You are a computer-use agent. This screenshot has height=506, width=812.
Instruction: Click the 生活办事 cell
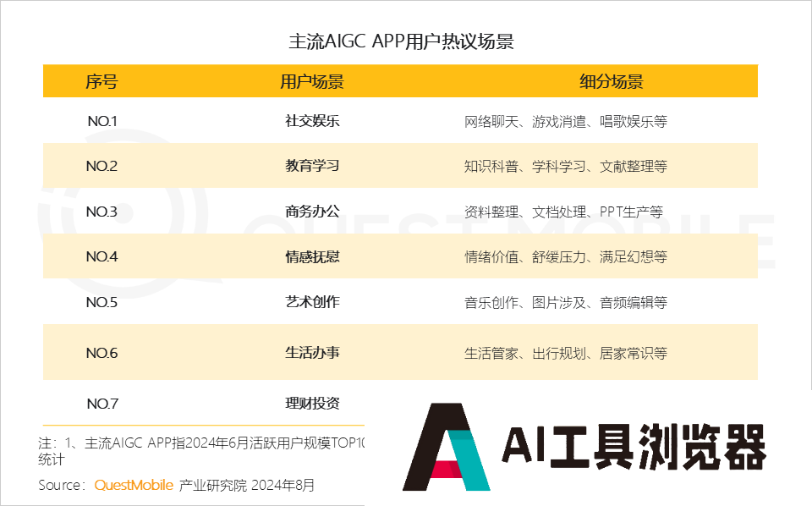click(312, 353)
